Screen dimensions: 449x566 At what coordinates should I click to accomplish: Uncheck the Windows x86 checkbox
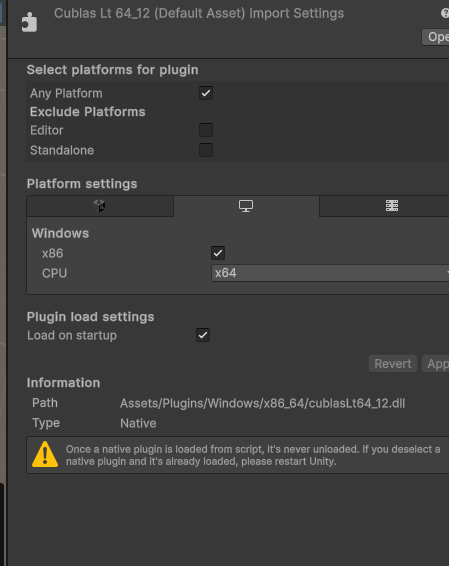pyautogui.click(x=218, y=253)
